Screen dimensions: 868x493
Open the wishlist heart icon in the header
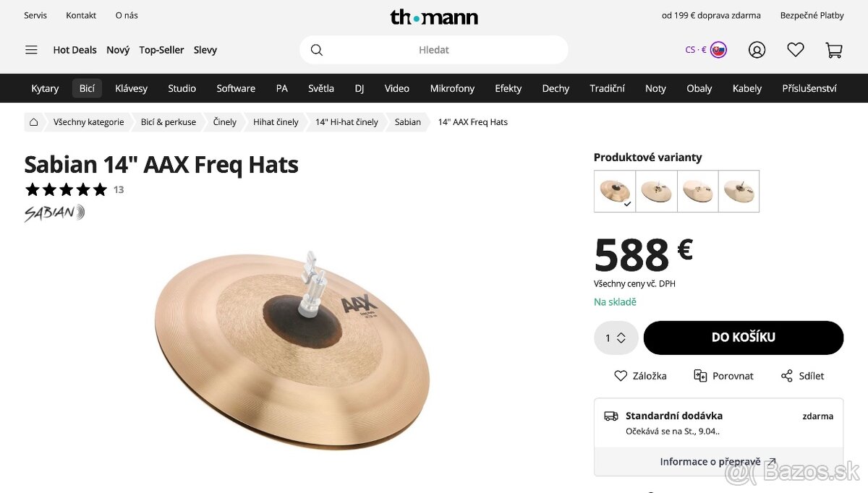795,50
